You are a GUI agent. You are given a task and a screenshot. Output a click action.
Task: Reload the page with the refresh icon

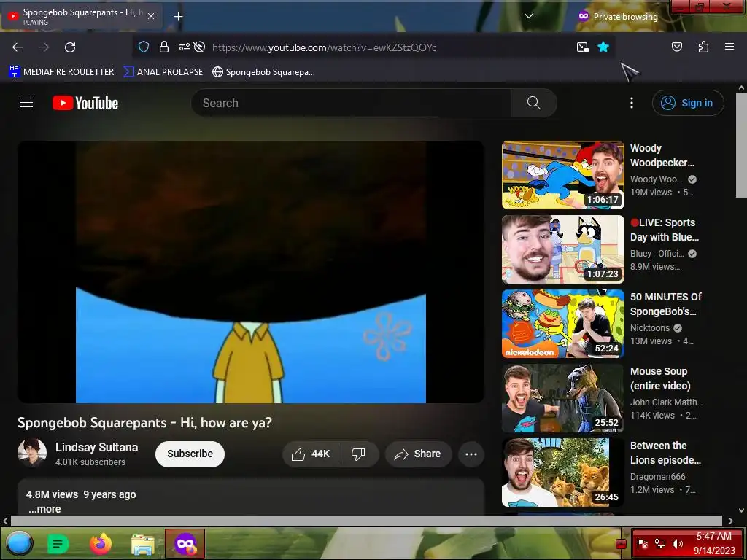click(70, 47)
